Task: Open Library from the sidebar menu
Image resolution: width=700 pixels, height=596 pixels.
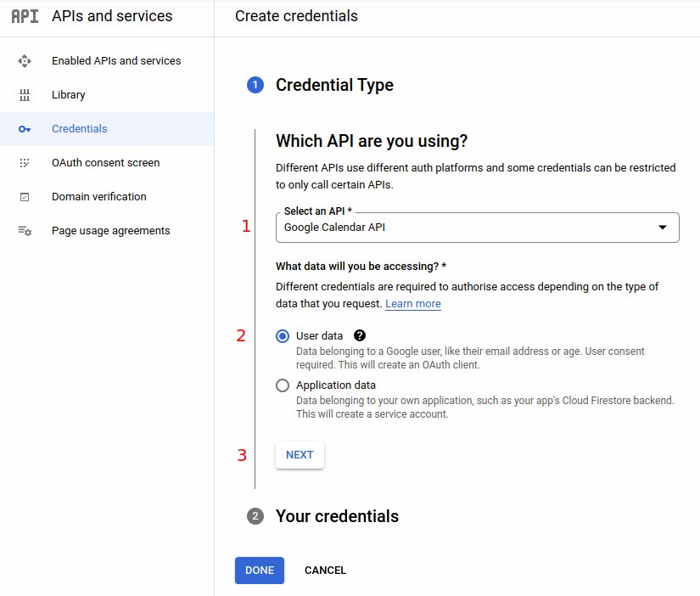Action: (x=69, y=95)
